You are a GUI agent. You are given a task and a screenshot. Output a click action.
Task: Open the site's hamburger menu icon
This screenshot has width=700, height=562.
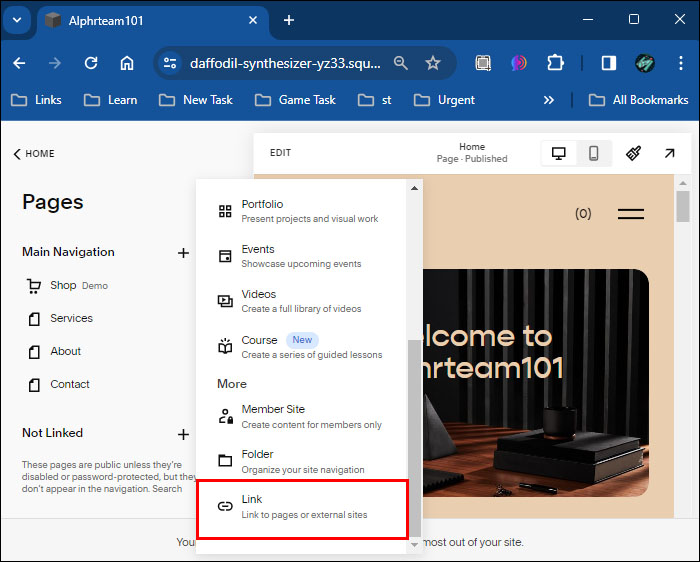(630, 214)
